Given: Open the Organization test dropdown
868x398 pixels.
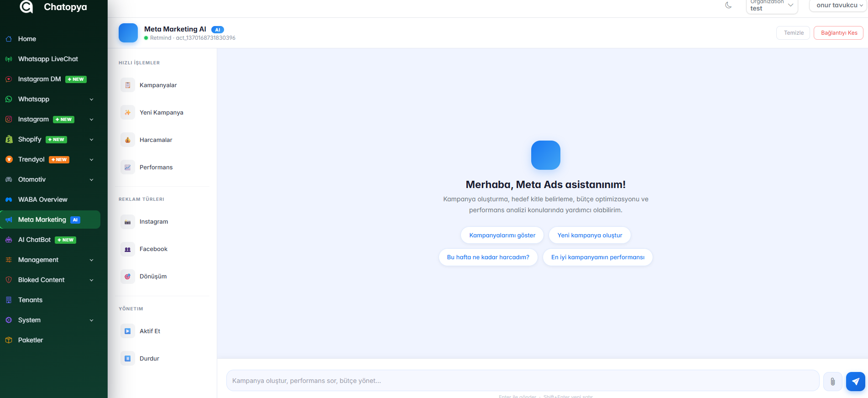Looking at the screenshot, I should (x=772, y=5).
